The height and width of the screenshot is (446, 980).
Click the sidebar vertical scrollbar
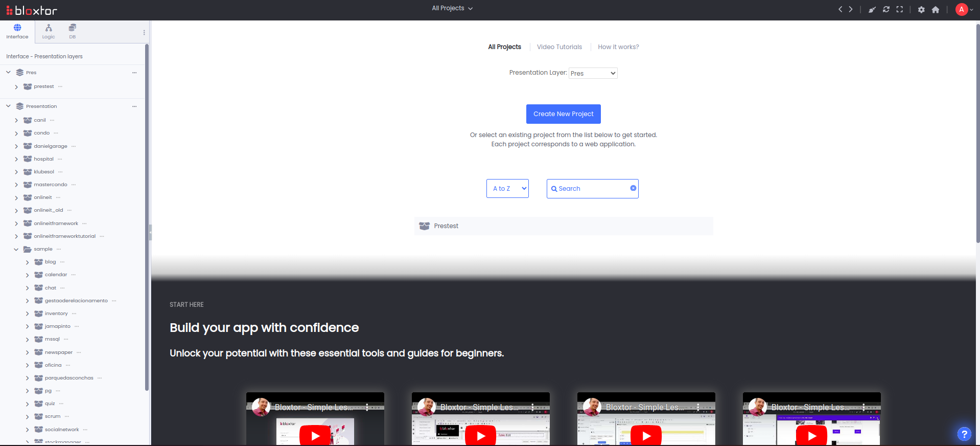[x=147, y=217]
